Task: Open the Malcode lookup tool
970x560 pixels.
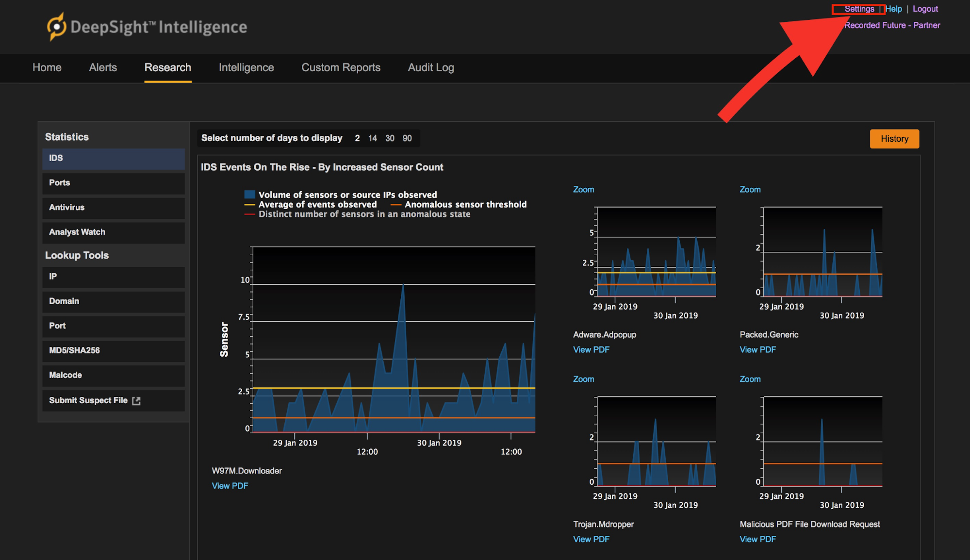Action: pos(114,376)
